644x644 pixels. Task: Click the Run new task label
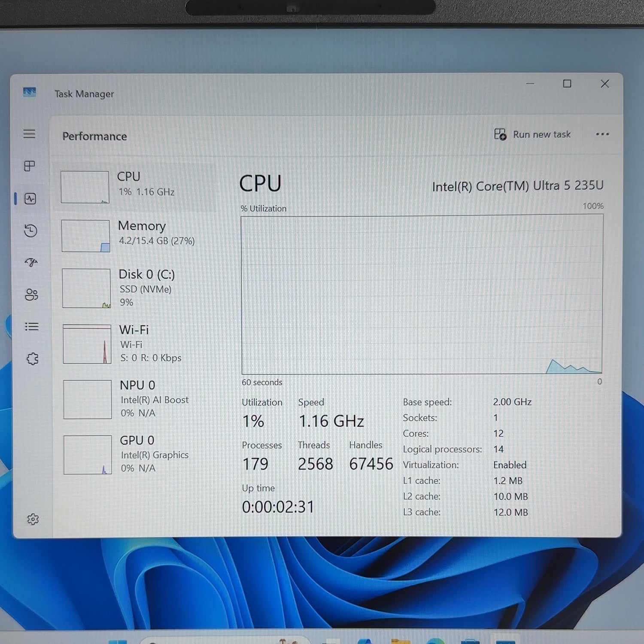click(x=542, y=135)
